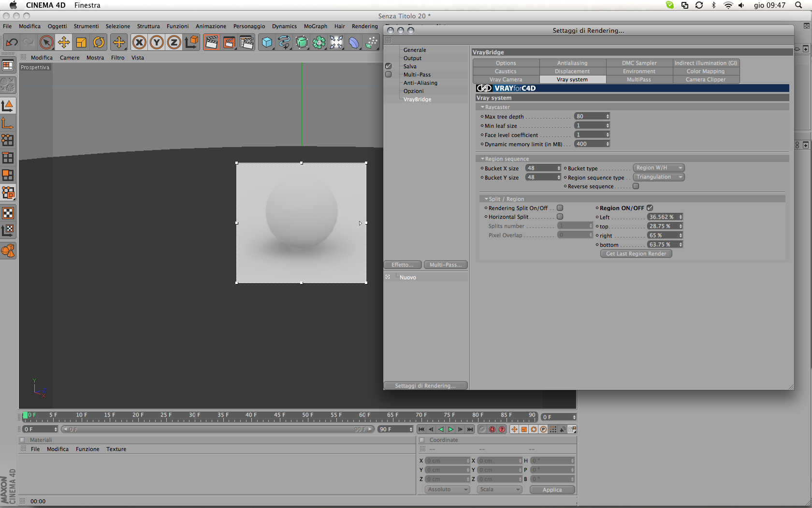The image size is (812, 508).
Task: Open the Bucket type dropdown
Action: coord(659,168)
